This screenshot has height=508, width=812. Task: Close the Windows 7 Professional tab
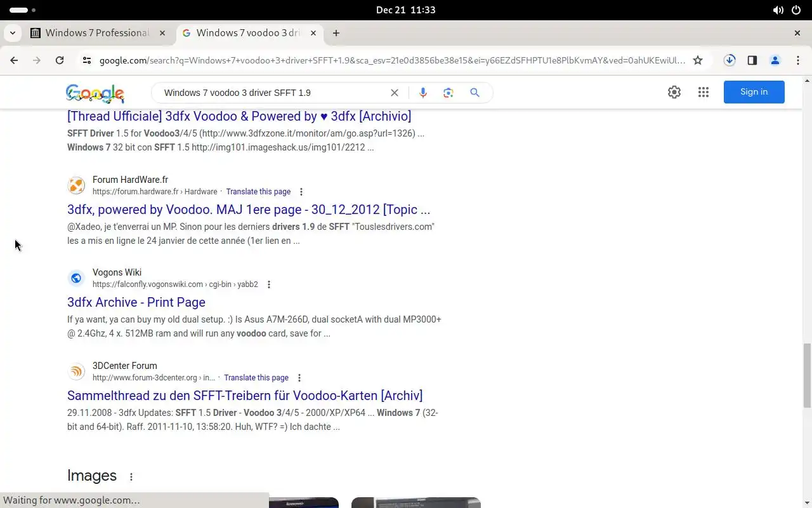point(162,33)
